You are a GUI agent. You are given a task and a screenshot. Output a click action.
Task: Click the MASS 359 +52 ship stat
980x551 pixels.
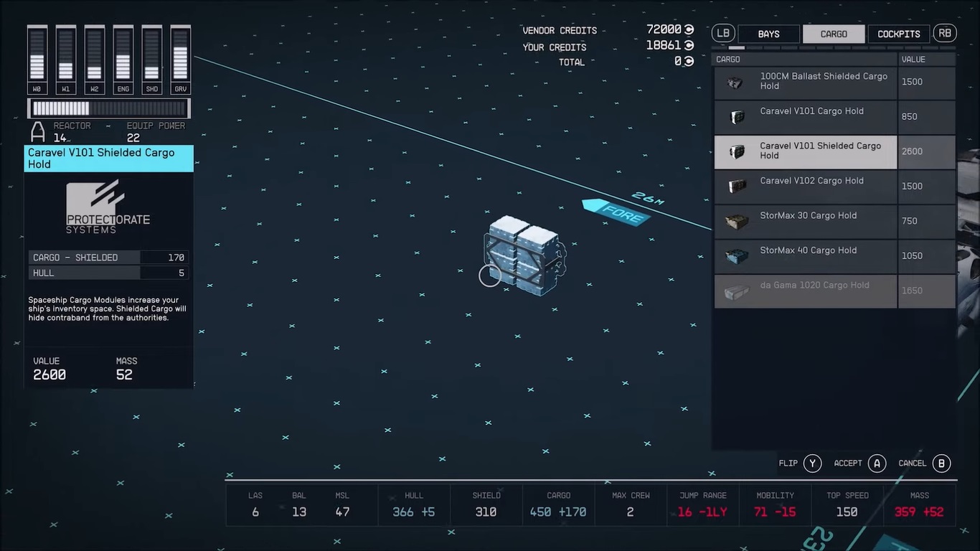(x=920, y=505)
